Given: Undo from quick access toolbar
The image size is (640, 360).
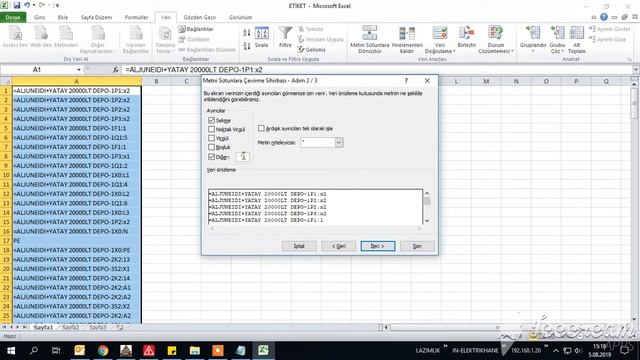Looking at the screenshot, I should point(27,5).
